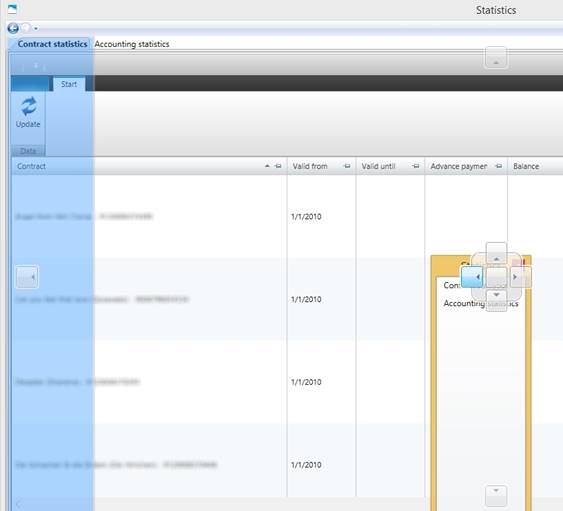This screenshot has width=563, height=511.
Task: Click the app icon in title bar
Action: point(12,9)
